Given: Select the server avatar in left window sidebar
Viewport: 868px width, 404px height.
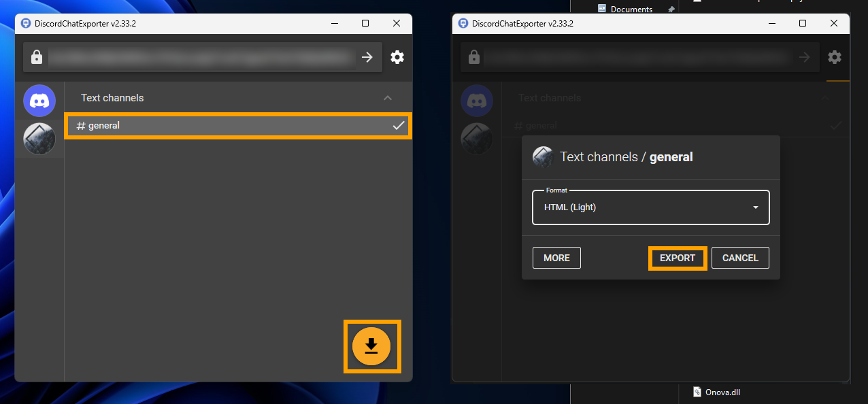Looking at the screenshot, I should pos(39,139).
